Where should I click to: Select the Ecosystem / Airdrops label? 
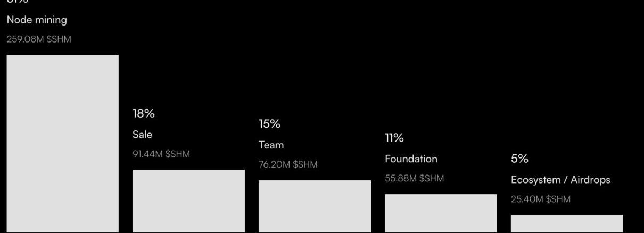click(560, 180)
